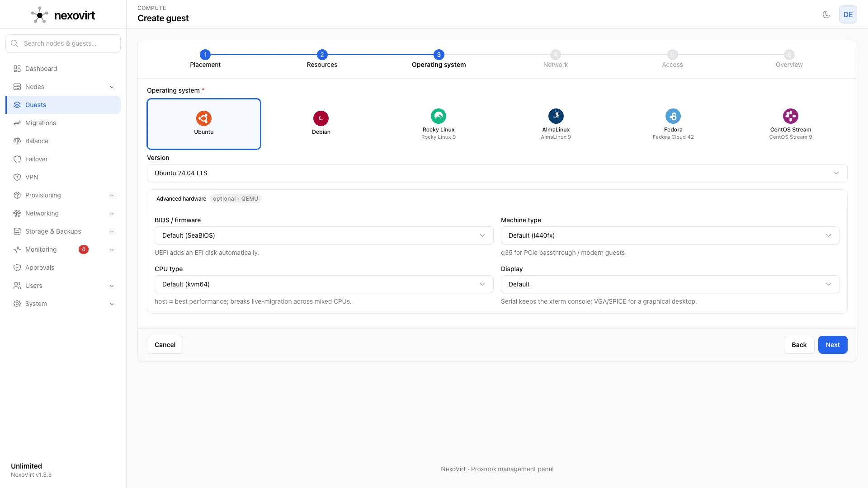
Task: Pick CentOS Stream 9 option
Action: click(x=791, y=124)
